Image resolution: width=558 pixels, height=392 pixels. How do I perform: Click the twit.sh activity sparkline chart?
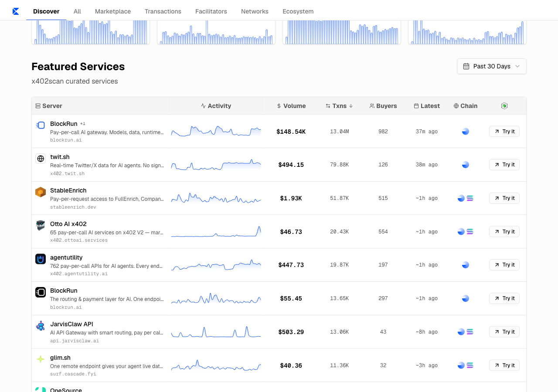tap(216, 165)
